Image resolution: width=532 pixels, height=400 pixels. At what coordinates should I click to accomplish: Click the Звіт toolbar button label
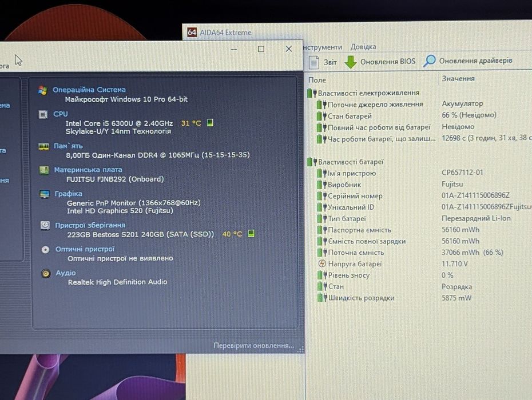click(330, 62)
